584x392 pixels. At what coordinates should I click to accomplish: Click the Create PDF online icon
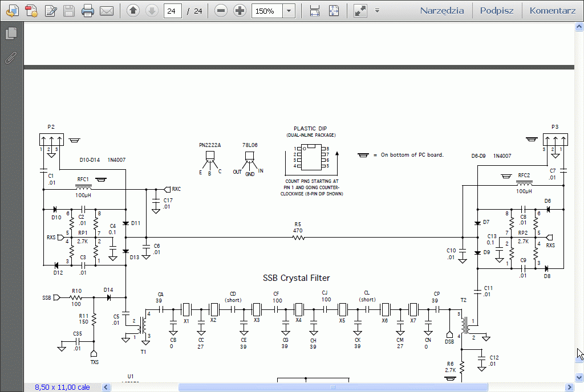pos(31,10)
